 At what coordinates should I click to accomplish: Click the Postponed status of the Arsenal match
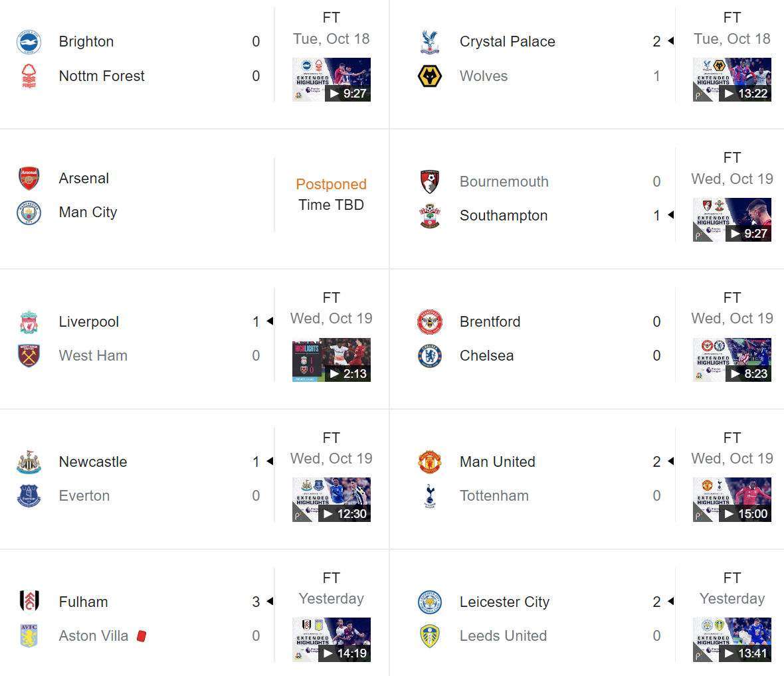click(331, 184)
